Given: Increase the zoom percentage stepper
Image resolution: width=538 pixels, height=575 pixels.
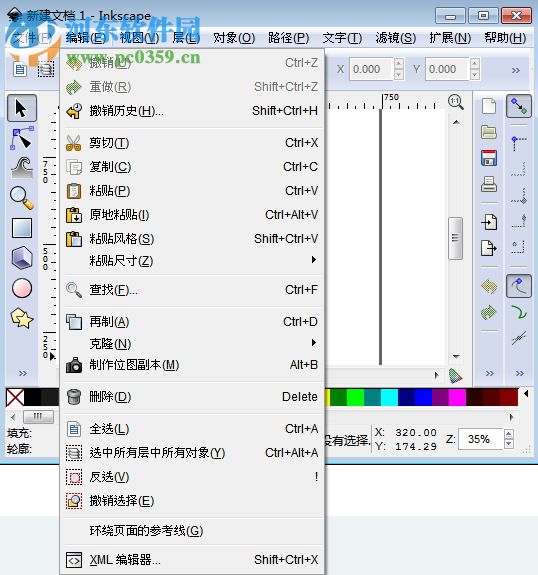Looking at the screenshot, I should pos(509,435).
